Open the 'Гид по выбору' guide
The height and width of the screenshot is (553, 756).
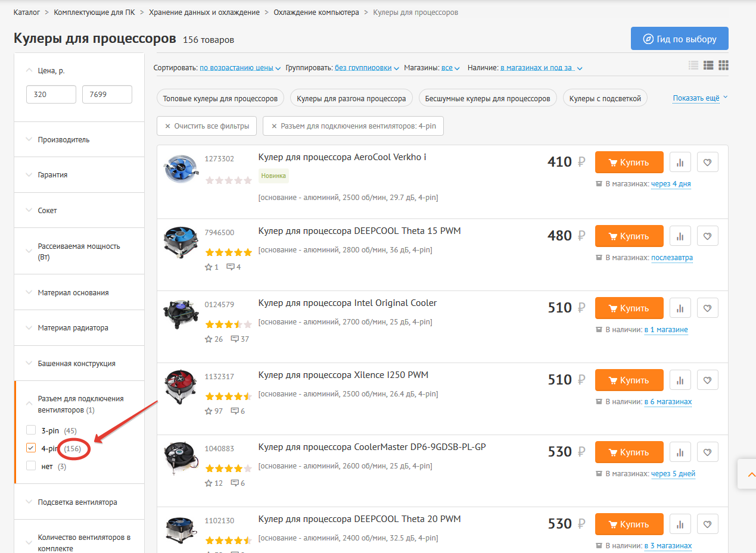(679, 39)
